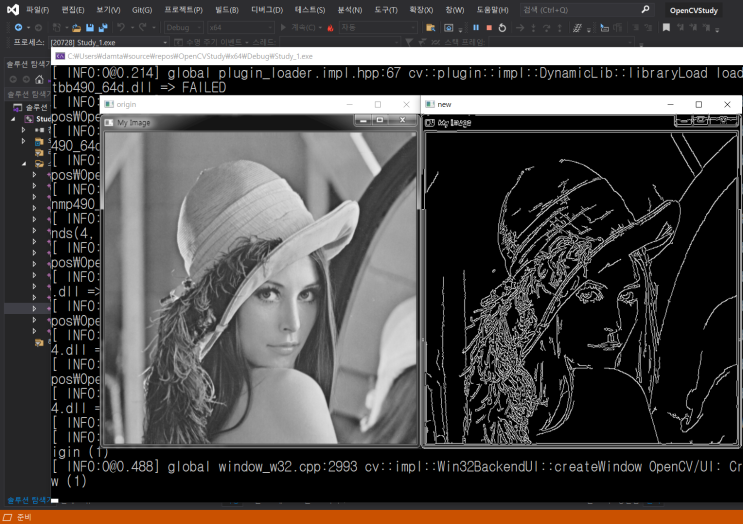Open the 확장(X) menu
This screenshot has height=524, width=743.
tap(421, 10)
